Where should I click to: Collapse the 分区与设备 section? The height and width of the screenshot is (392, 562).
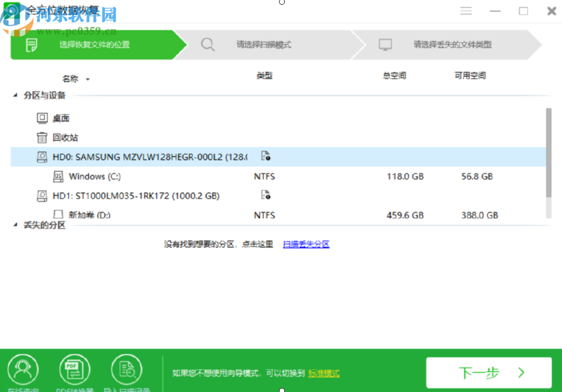point(14,96)
